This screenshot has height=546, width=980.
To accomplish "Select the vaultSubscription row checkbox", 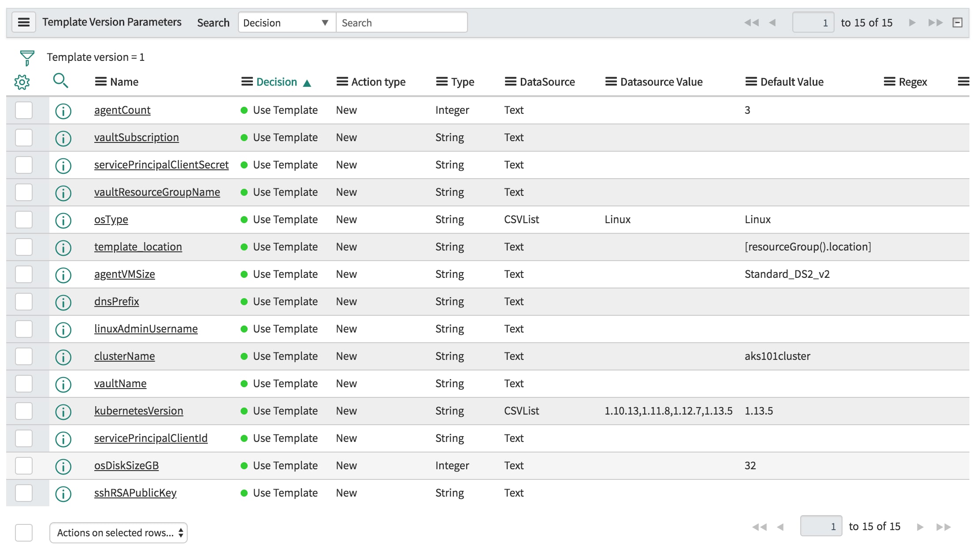I will (24, 138).
